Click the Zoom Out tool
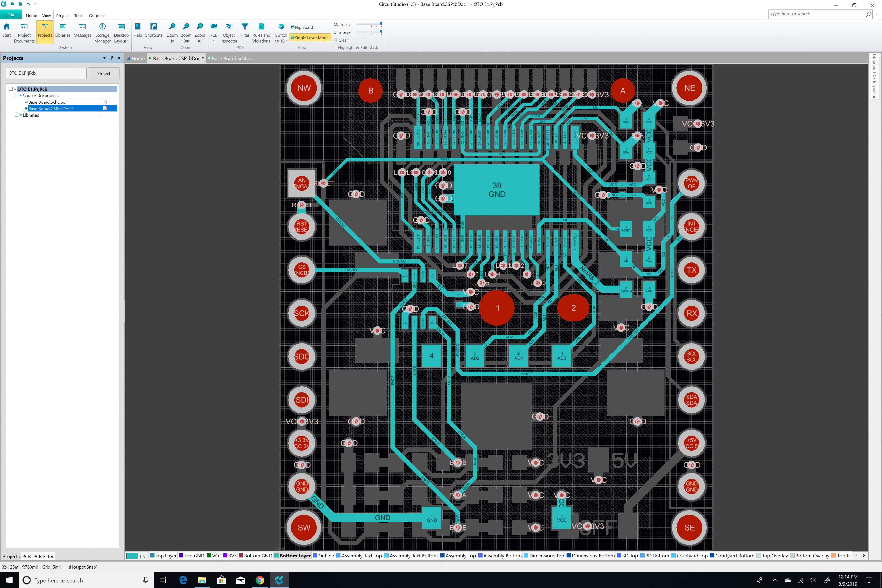The height and width of the screenshot is (588, 882). click(186, 33)
